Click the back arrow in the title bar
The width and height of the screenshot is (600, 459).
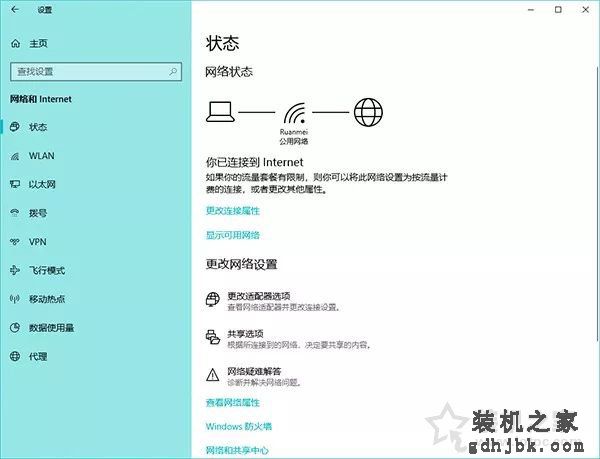pos(15,10)
